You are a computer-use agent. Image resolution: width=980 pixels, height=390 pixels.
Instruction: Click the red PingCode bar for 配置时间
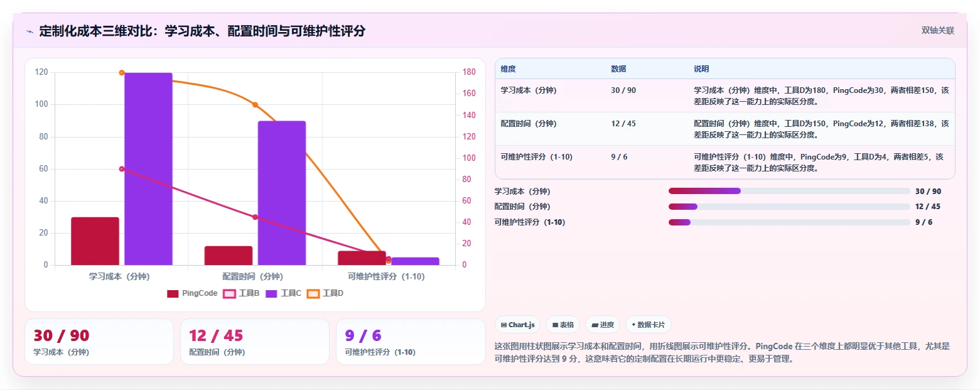click(x=229, y=256)
